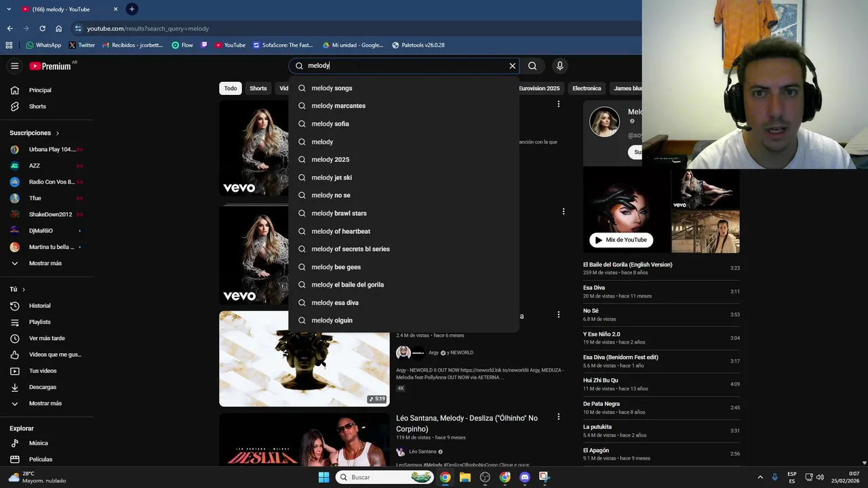Select the Todo filter chip
The width and height of the screenshot is (868, 488).
[x=231, y=88]
